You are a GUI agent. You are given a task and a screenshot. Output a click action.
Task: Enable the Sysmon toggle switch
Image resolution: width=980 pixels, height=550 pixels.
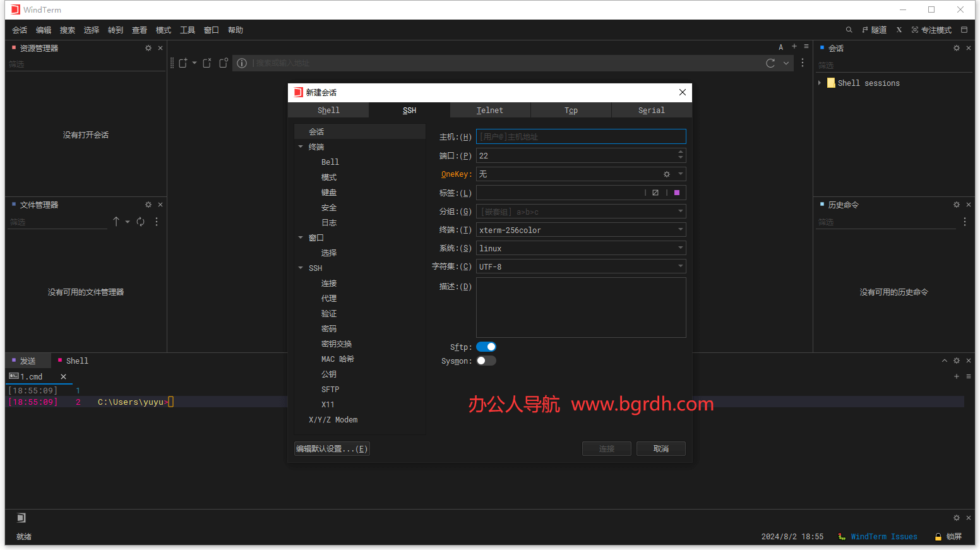486,361
